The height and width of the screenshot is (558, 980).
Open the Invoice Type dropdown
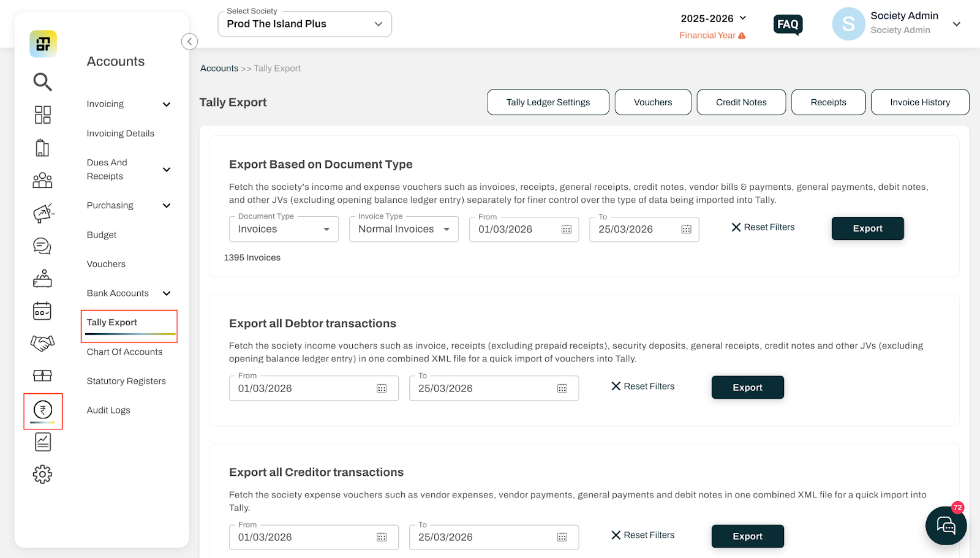[x=404, y=229]
